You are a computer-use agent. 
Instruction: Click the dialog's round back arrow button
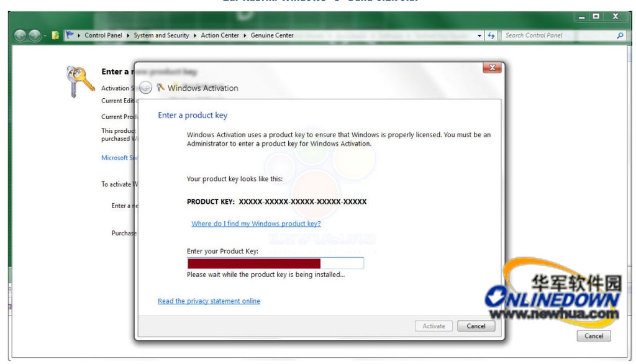(x=145, y=88)
